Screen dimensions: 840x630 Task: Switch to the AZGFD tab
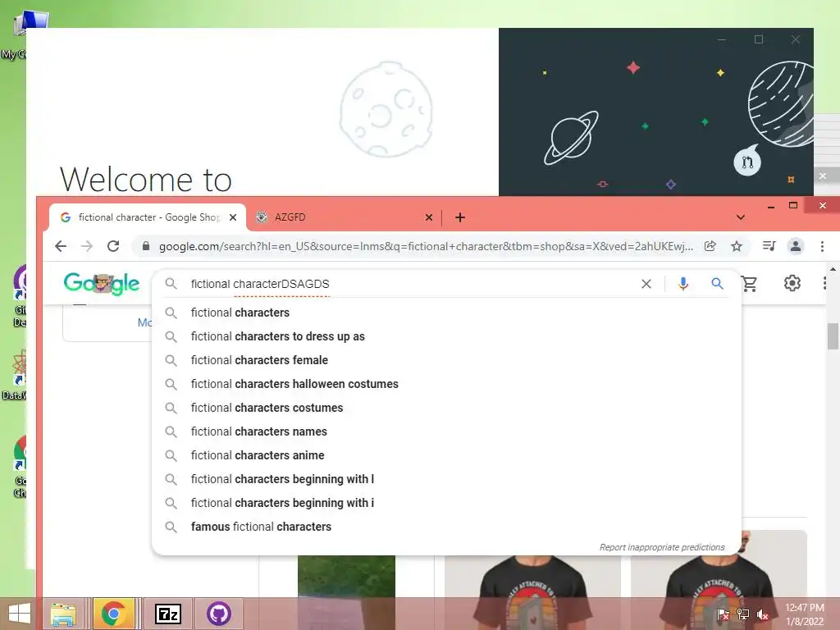(344, 217)
